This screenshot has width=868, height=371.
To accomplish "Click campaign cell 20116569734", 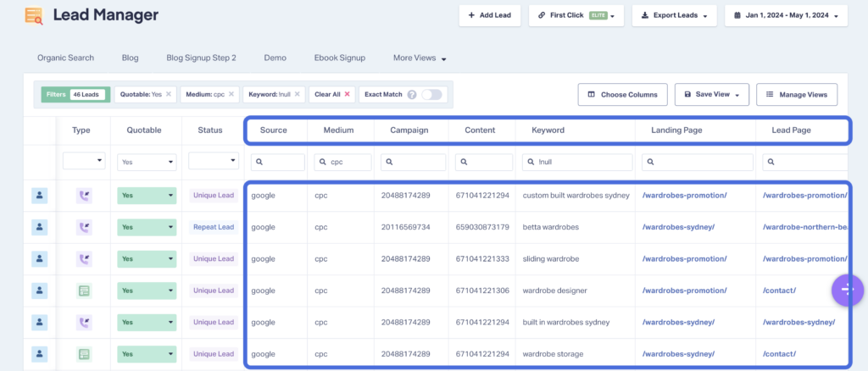I will tap(406, 227).
